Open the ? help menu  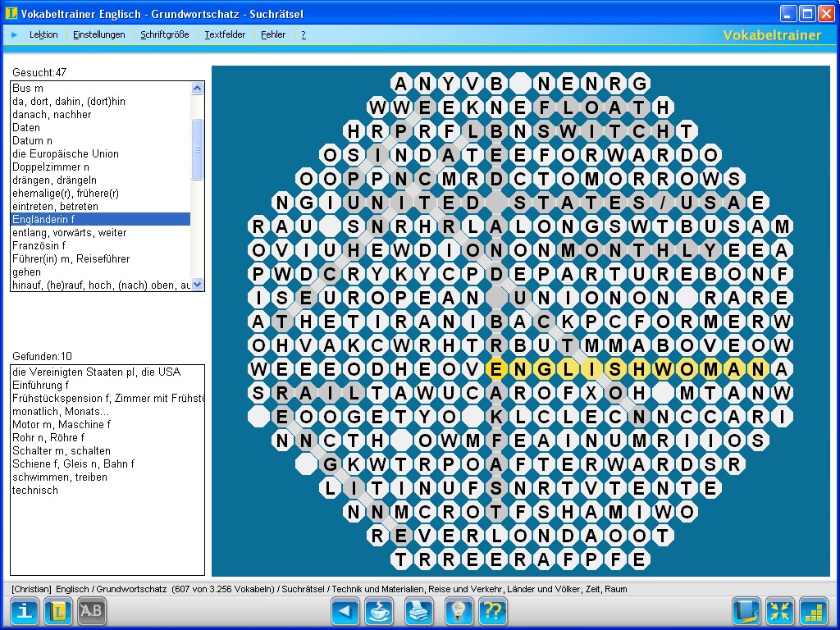(304, 34)
